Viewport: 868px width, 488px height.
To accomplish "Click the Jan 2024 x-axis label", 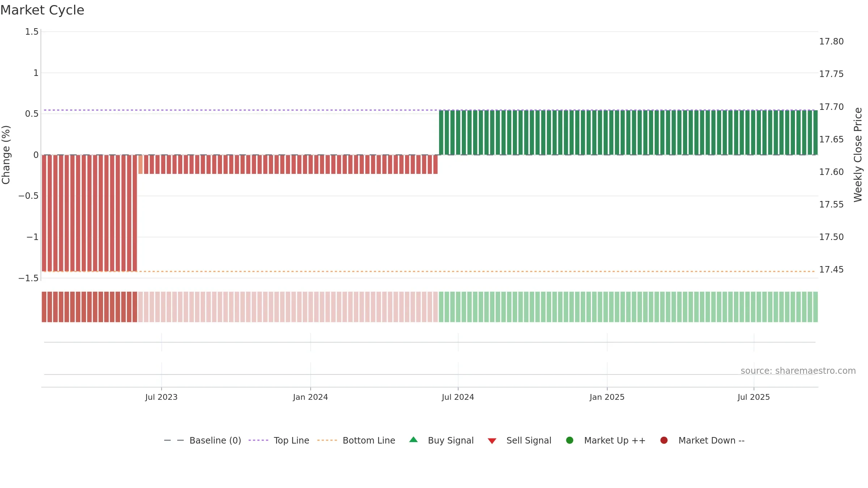I will pyautogui.click(x=310, y=397).
